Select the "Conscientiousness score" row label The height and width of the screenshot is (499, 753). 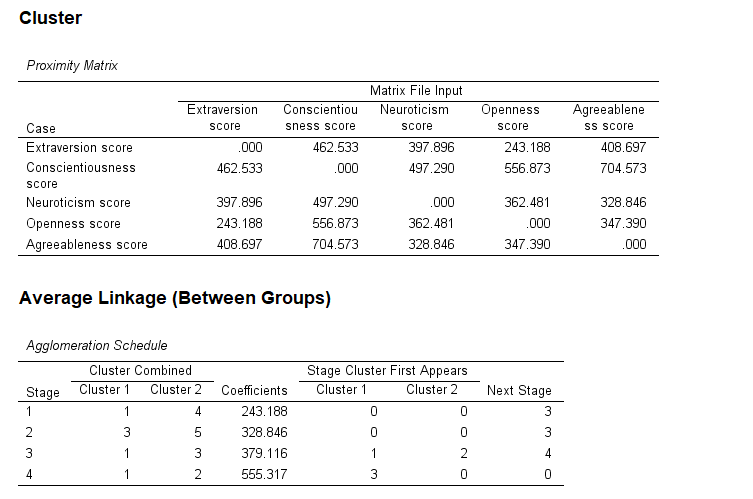[x=81, y=175]
